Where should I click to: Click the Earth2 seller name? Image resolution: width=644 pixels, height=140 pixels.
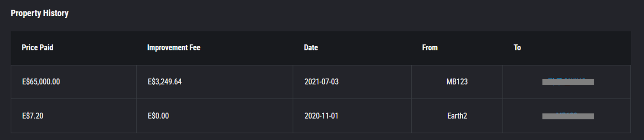[457, 116]
